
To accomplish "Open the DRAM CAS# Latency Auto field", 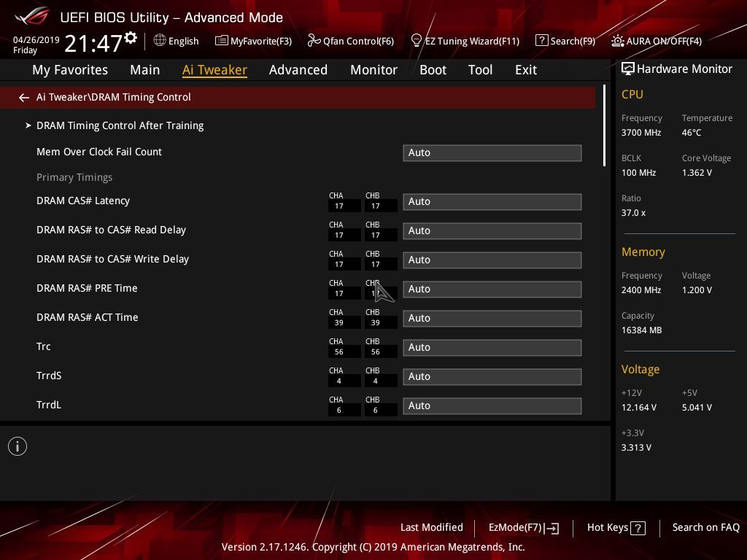I will [492, 201].
